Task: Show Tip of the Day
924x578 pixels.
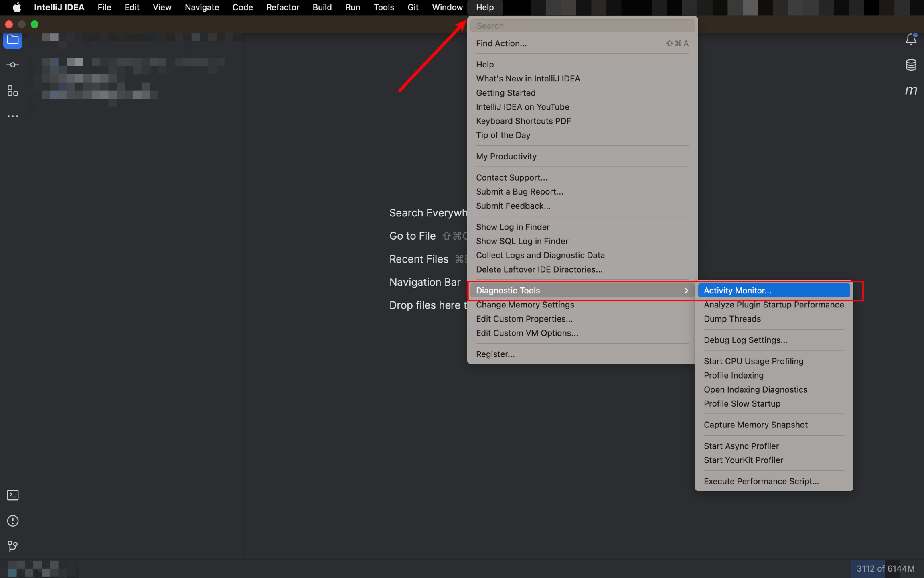Action: pos(582,135)
